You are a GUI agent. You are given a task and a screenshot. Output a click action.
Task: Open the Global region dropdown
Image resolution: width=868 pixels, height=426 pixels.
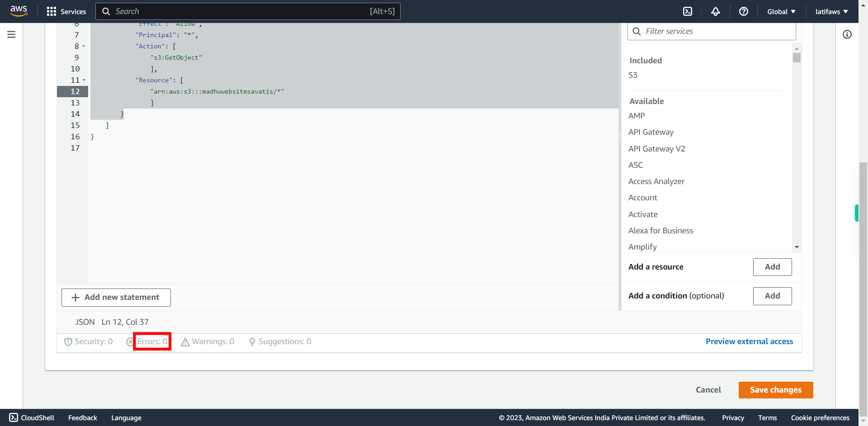781,11
